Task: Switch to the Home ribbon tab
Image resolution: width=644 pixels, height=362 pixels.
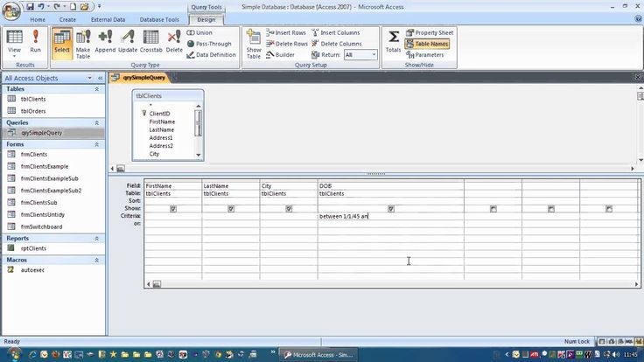Action: point(38,19)
